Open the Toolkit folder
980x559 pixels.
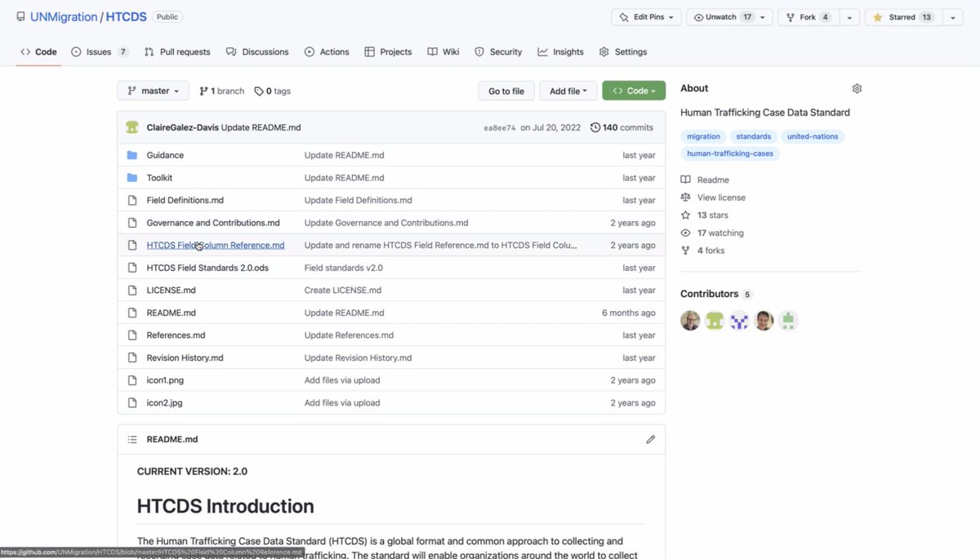[x=159, y=178]
